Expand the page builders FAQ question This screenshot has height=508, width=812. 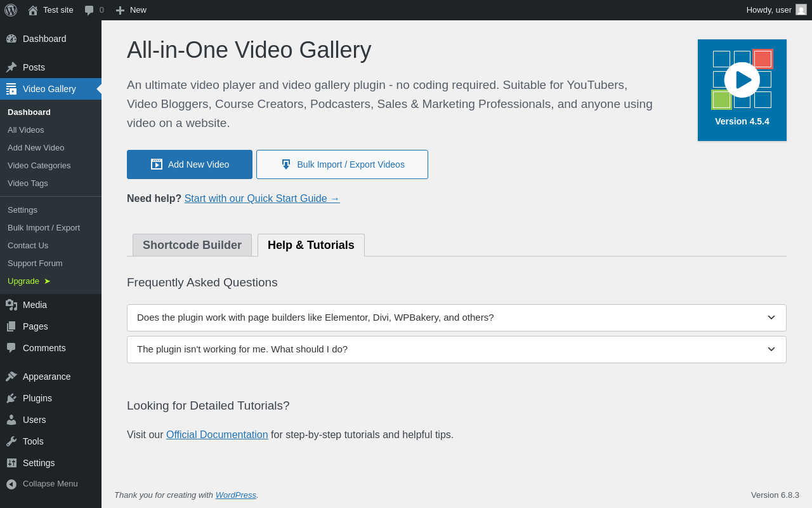tap(456, 317)
